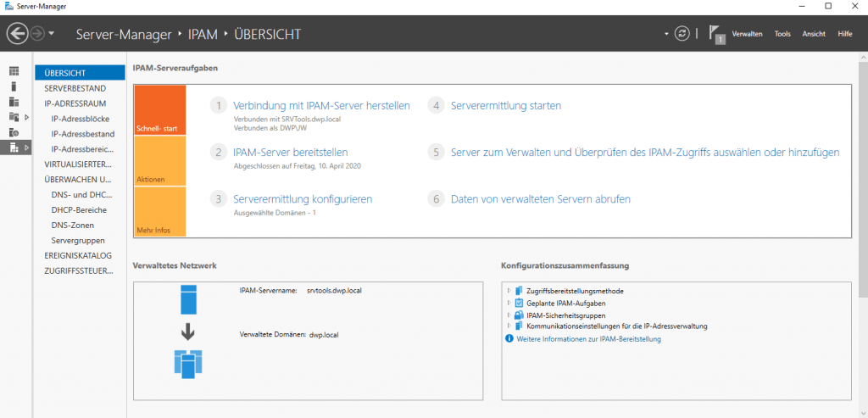Expand arrow beside IPAM sidebar icon
Screen dimensions: 868x418
click(26, 148)
